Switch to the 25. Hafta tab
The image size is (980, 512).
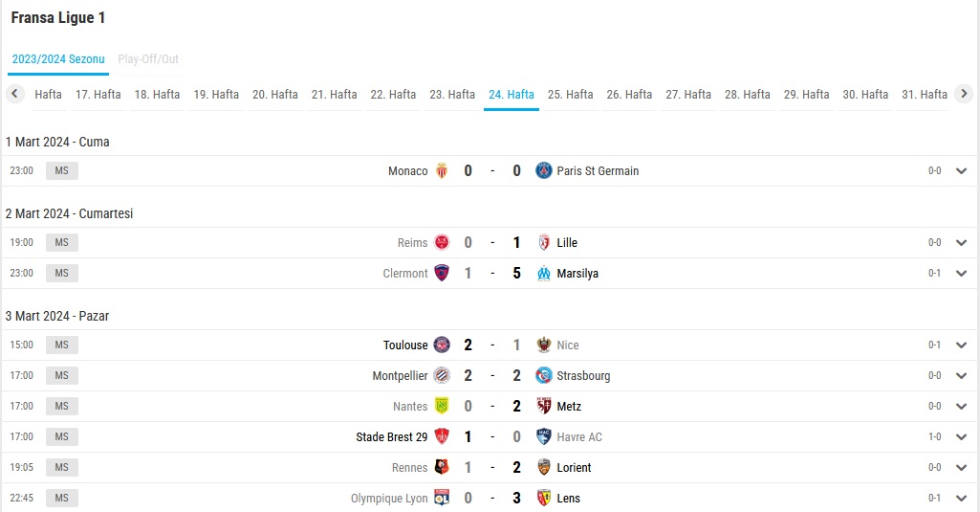(570, 95)
